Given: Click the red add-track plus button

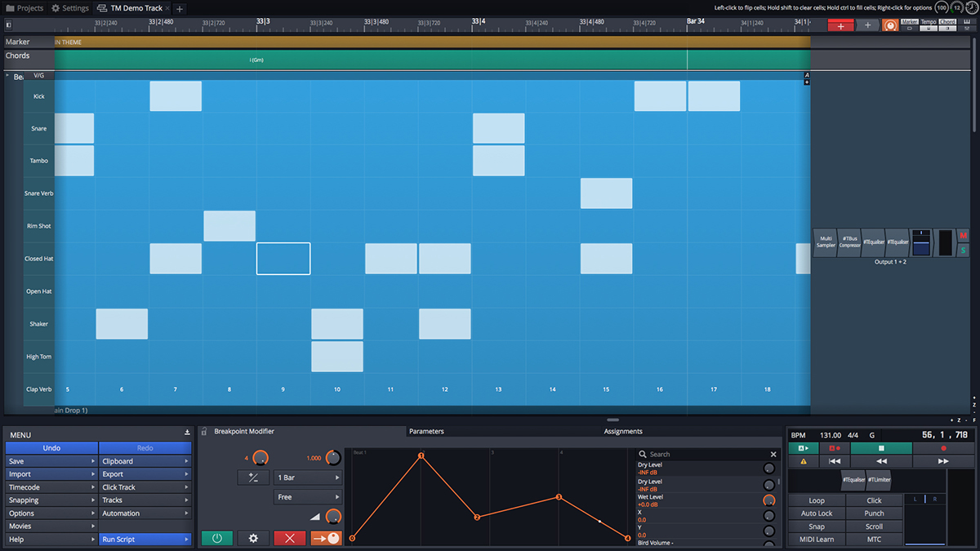Looking at the screenshot, I should [x=840, y=25].
